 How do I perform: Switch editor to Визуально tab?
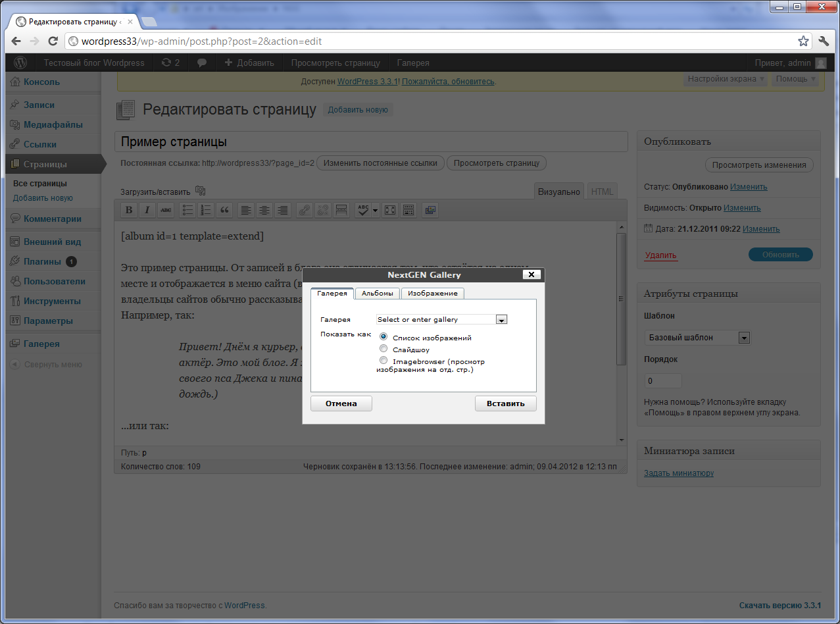click(558, 192)
